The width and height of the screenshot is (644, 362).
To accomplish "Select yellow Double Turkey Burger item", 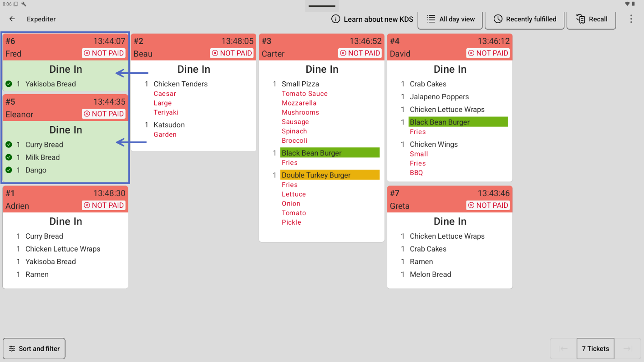I will 330,175.
